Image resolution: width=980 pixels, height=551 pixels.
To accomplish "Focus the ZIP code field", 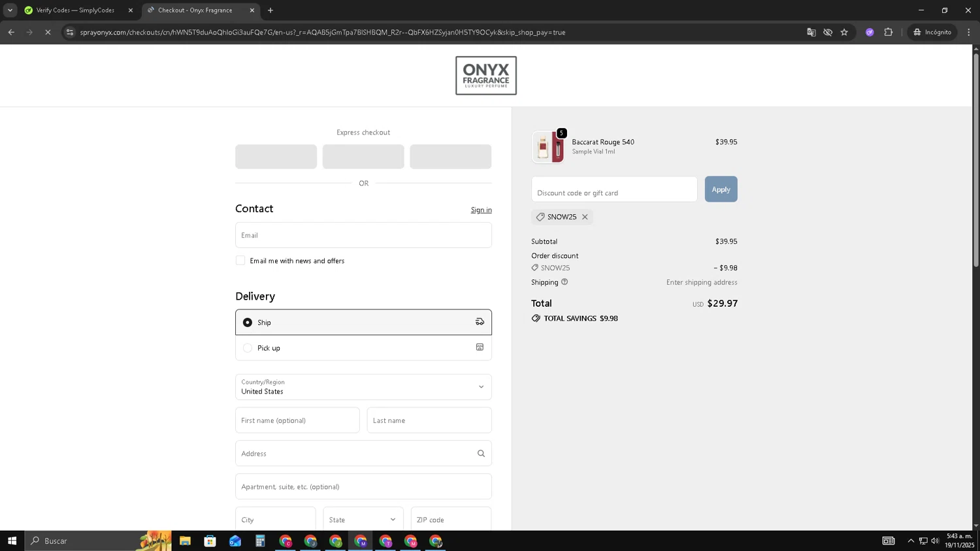I will coord(451,520).
